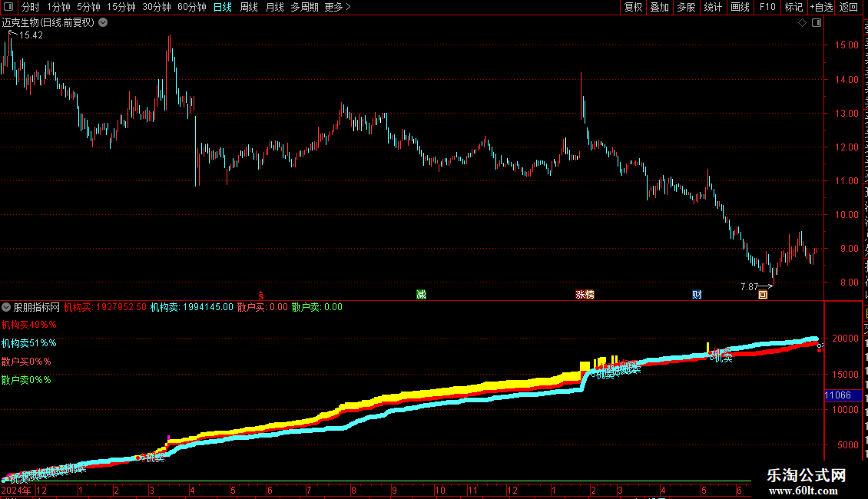The width and height of the screenshot is (868, 499).
Task: Expand the 更多 periods menu
Action: [338, 7]
